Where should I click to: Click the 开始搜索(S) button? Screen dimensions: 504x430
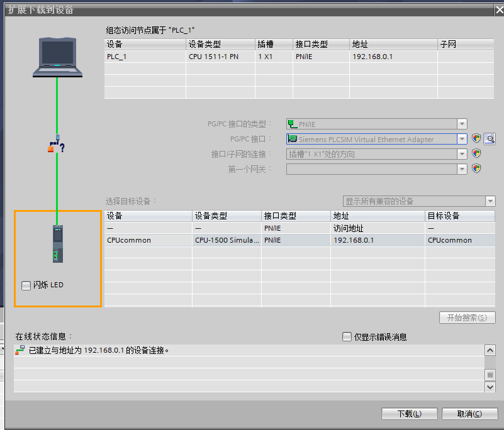[467, 317]
